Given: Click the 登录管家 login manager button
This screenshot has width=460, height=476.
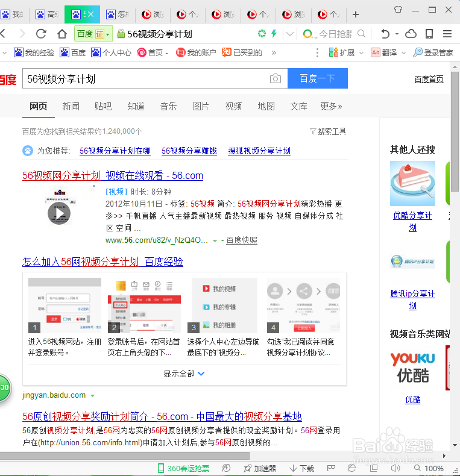Looking at the screenshot, I should (433, 53).
